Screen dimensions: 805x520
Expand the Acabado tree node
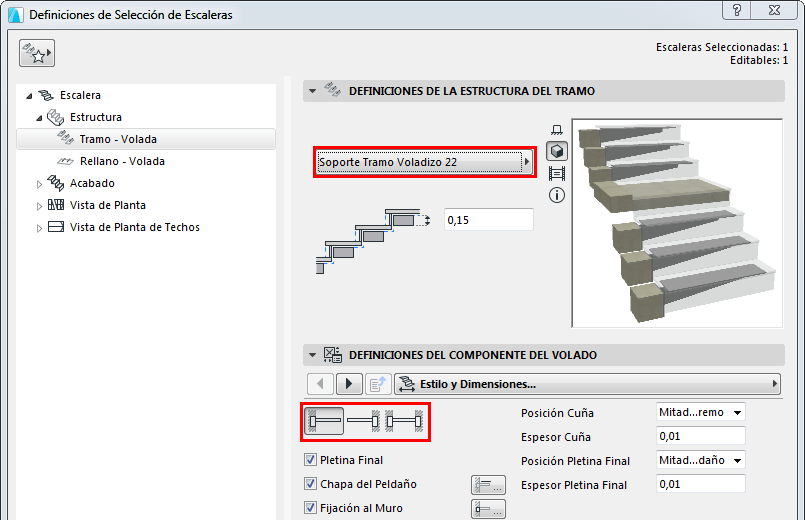40,184
